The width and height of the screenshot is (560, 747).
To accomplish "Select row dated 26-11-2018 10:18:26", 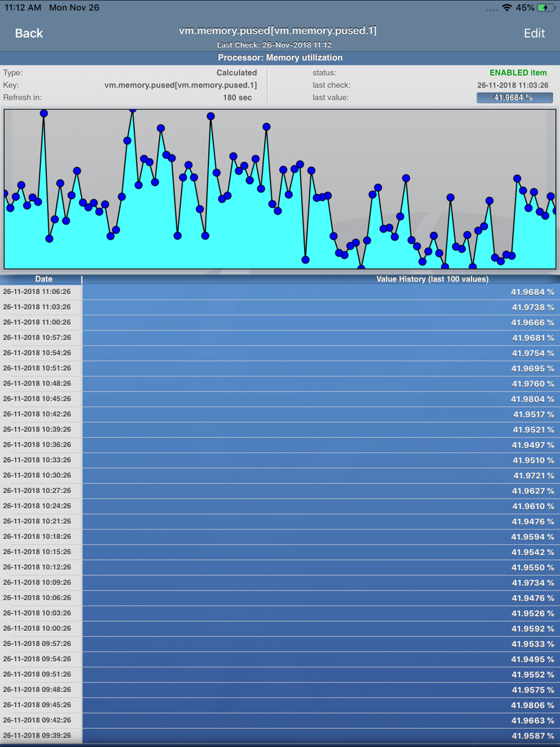I will pos(280,536).
